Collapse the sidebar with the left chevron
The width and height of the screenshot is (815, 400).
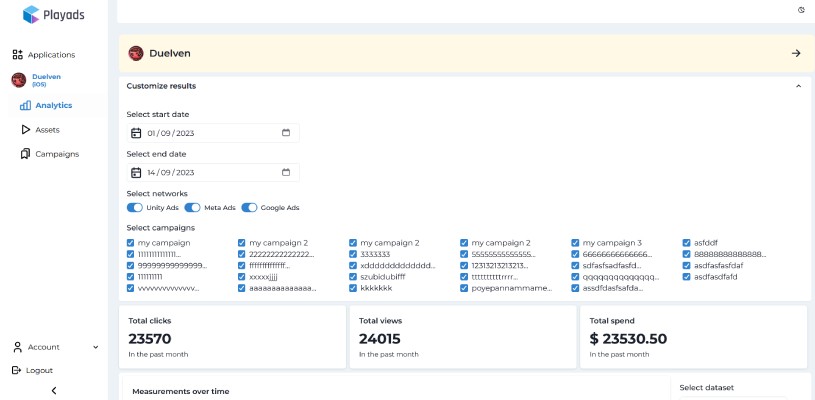(54, 391)
